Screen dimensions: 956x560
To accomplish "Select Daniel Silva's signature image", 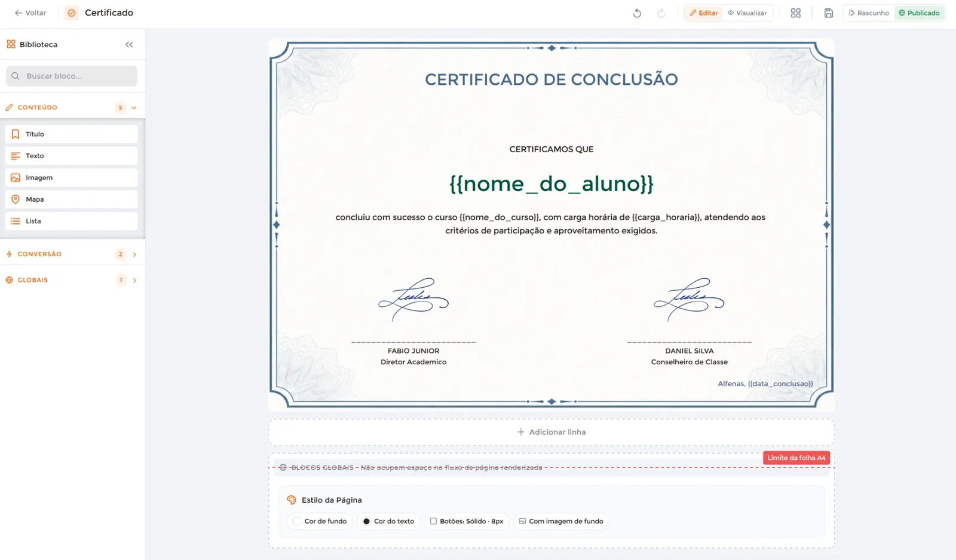I will (x=690, y=300).
